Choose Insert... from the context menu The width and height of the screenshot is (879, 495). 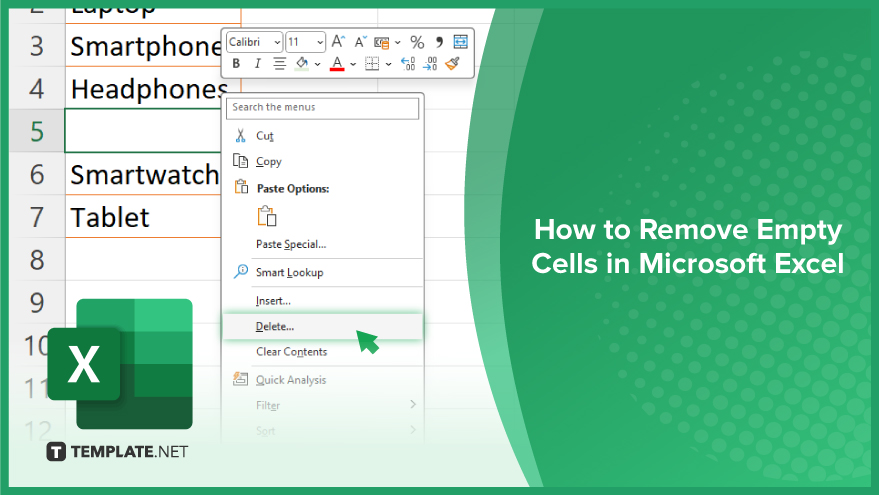(x=322, y=301)
